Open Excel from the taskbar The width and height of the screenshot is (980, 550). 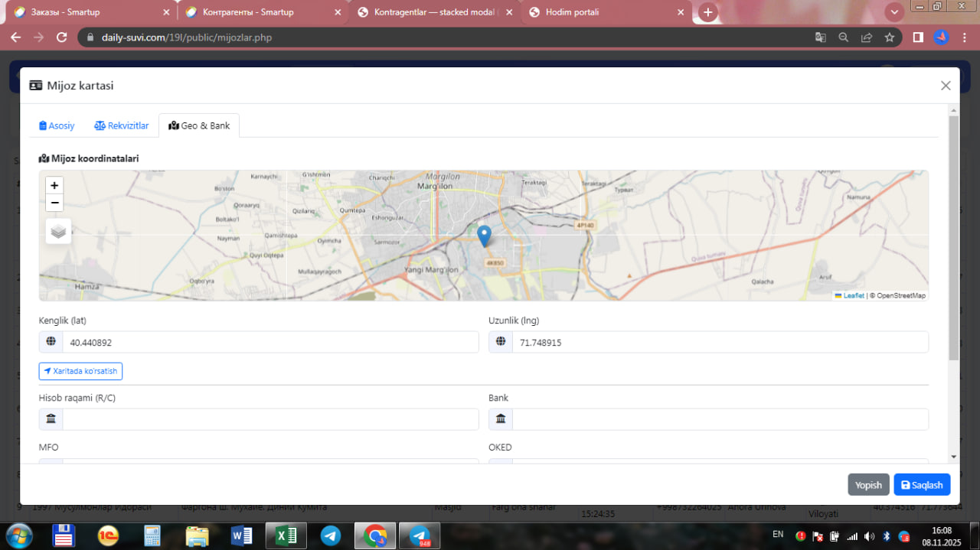[x=286, y=535]
